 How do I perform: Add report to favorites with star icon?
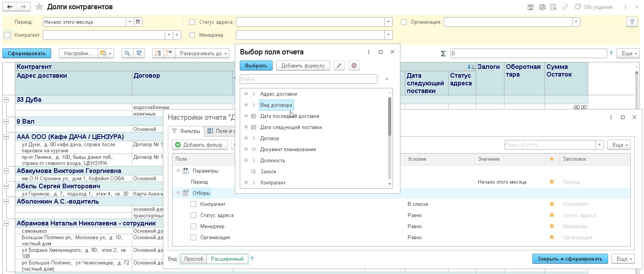pyautogui.click(x=39, y=7)
